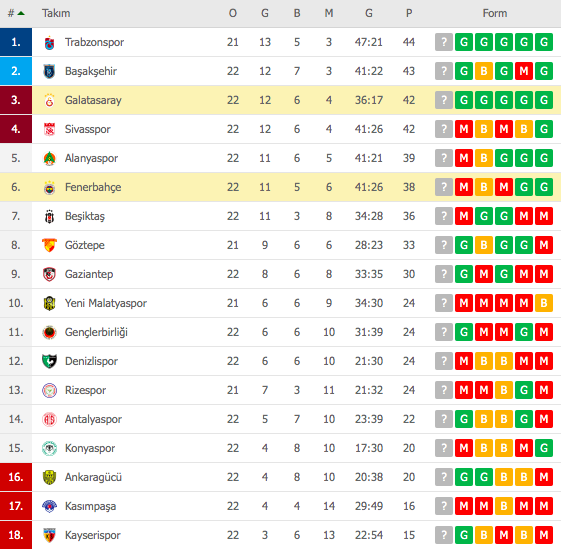The image size is (561, 549).
Task: Open the Yeni Malatyaspor team link
Action: (x=106, y=303)
